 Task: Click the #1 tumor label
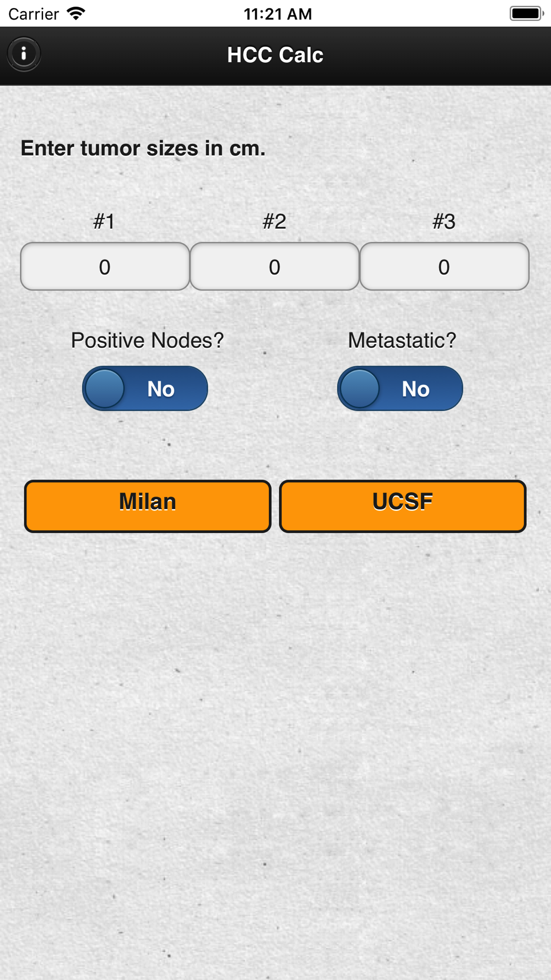tap(104, 222)
